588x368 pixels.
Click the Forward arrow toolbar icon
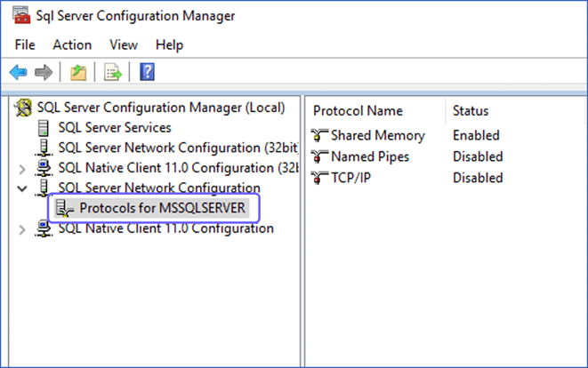click(x=43, y=72)
